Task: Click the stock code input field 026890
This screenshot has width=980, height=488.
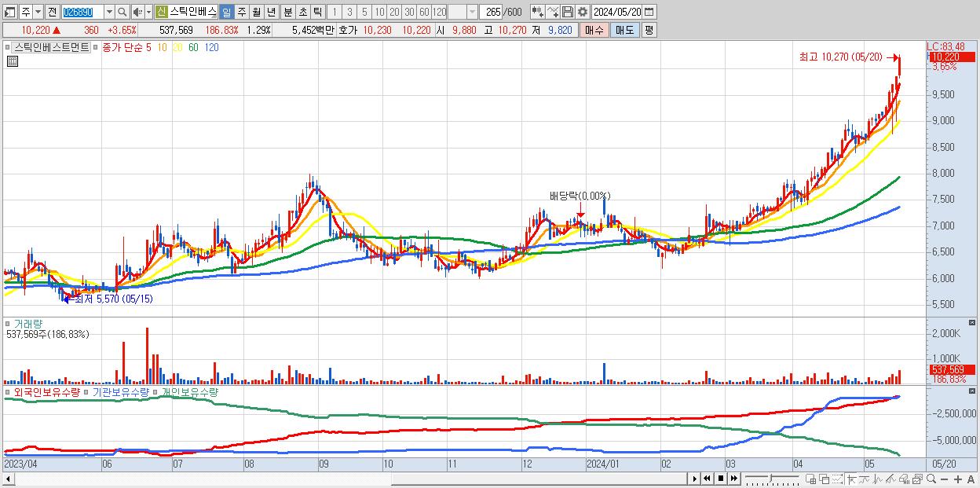Action: pyautogui.click(x=83, y=12)
